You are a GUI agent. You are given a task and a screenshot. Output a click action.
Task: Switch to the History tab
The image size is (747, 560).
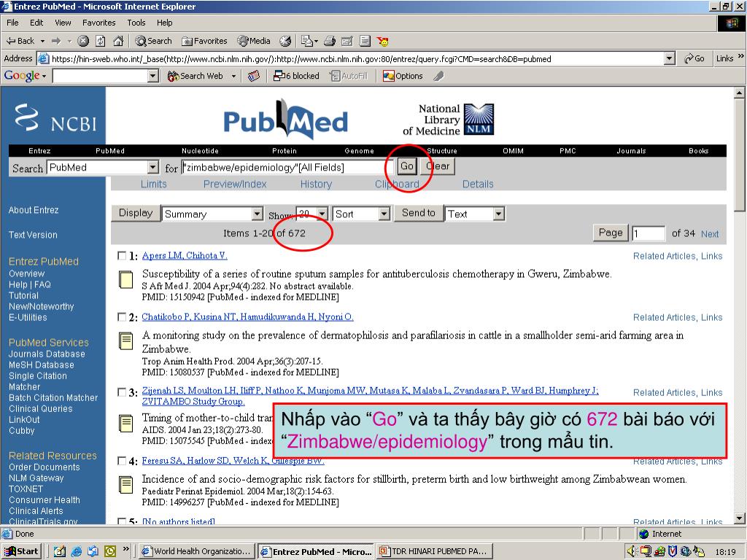click(316, 184)
